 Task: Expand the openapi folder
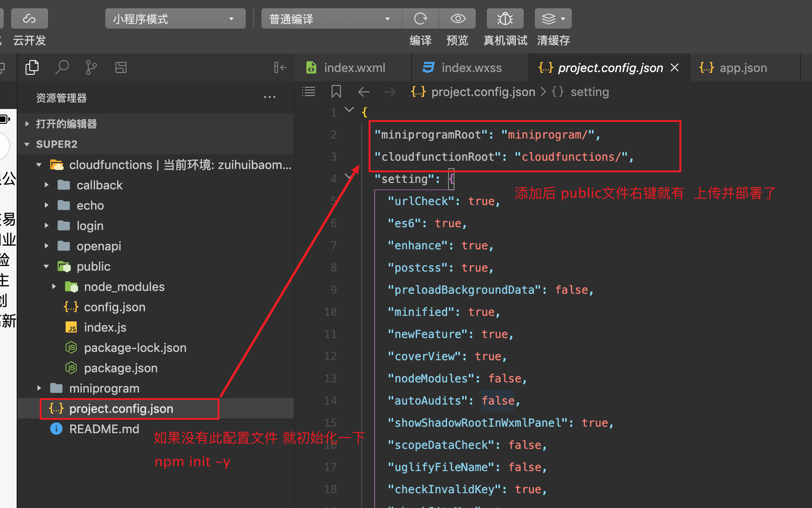pyautogui.click(x=155, y=246)
